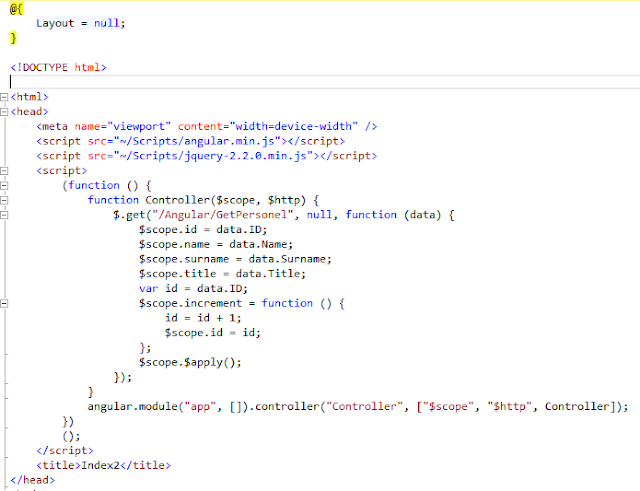
Task: Collapse the $scope.increment function
Action: point(4,303)
